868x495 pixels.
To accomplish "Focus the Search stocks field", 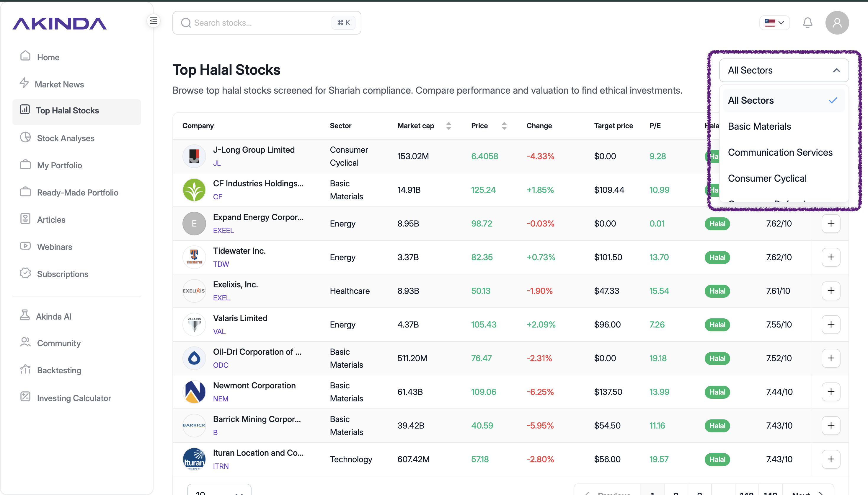I will [267, 23].
